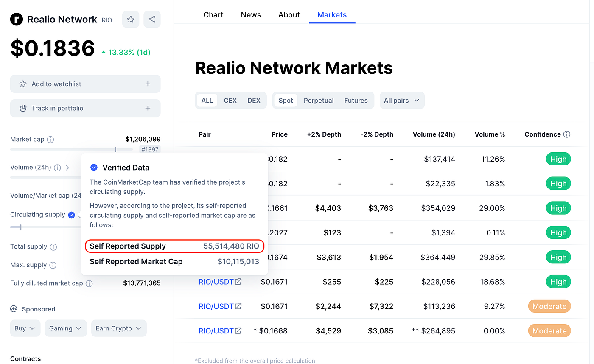Viewport: 594px width, 364px height.
Task: Click the Price column header
Action: (280, 134)
